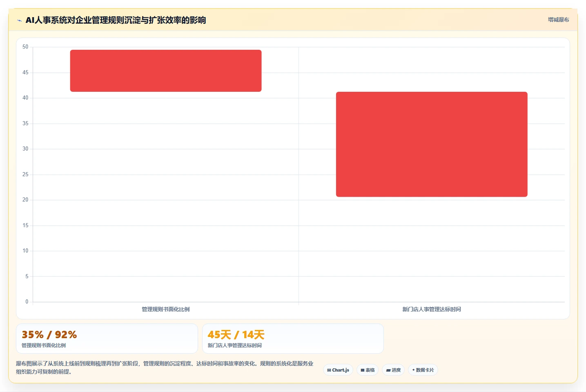This screenshot has width=586, height=392.
Task: Select the 进度 tag pill
Action: pyautogui.click(x=393, y=370)
